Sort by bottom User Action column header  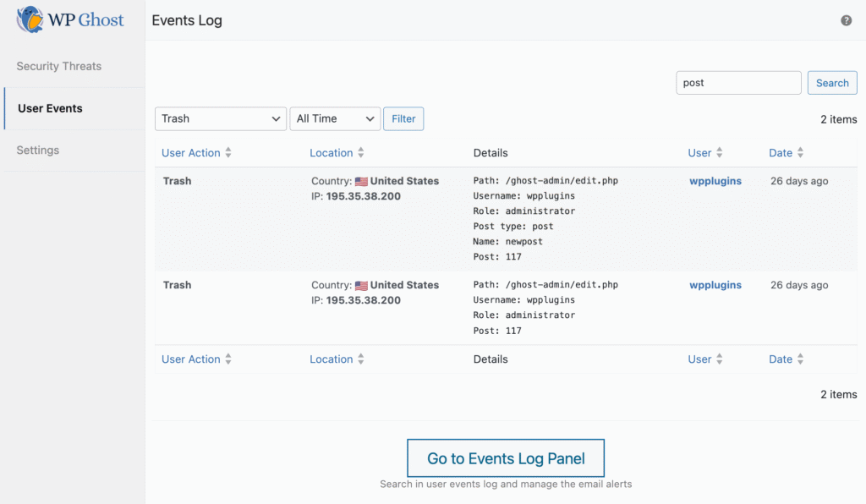tap(190, 359)
